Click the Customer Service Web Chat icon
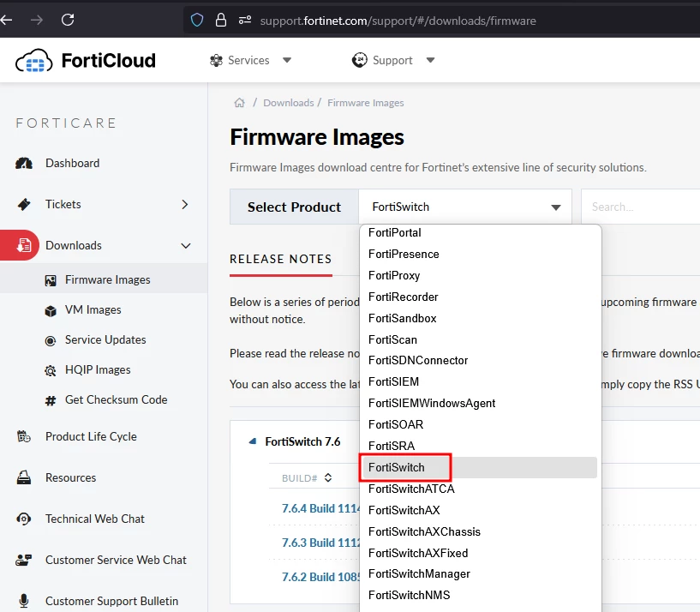The height and width of the screenshot is (612, 700). pyautogui.click(x=24, y=560)
